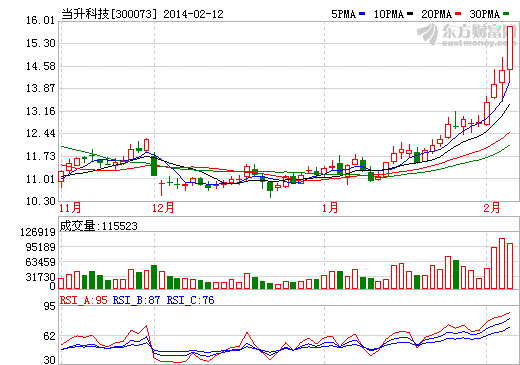520x365 pixels.
Task: Click the 10PMA legend label
Action: point(389,14)
